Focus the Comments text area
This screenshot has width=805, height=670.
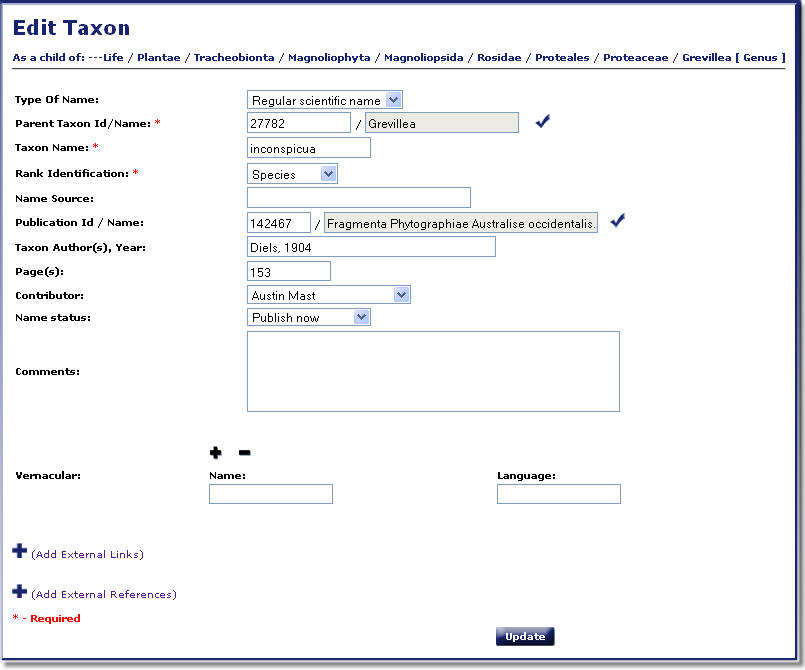pyautogui.click(x=432, y=371)
